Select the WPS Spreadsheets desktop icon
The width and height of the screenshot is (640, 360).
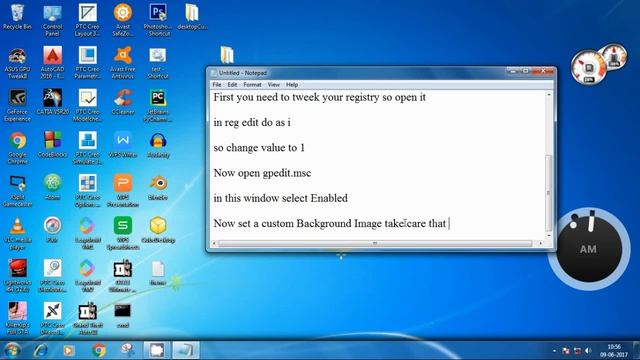coord(122,233)
